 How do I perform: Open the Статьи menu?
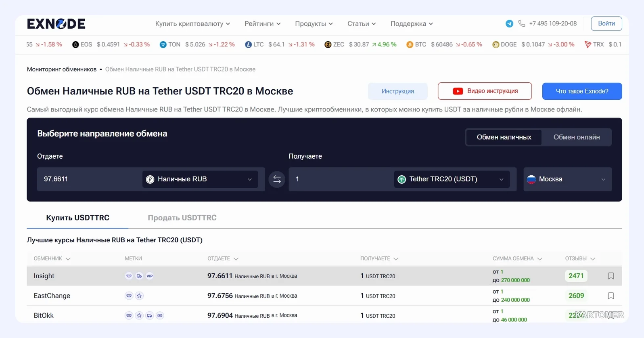click(x=362, y=24)
